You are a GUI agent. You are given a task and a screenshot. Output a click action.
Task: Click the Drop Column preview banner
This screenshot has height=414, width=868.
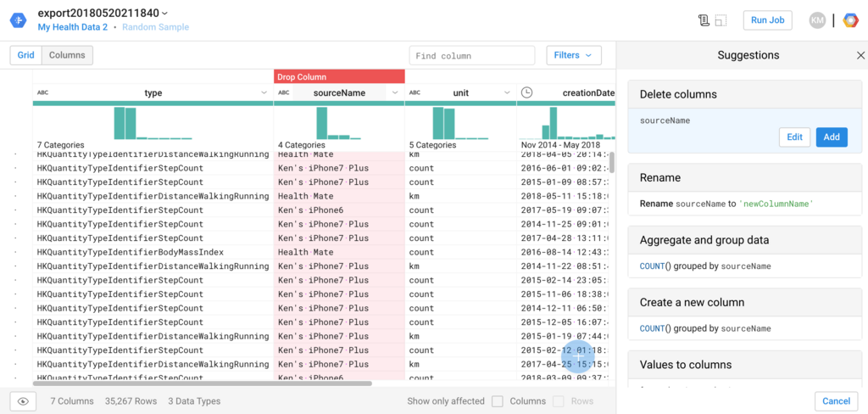click(x=339, y=77)
